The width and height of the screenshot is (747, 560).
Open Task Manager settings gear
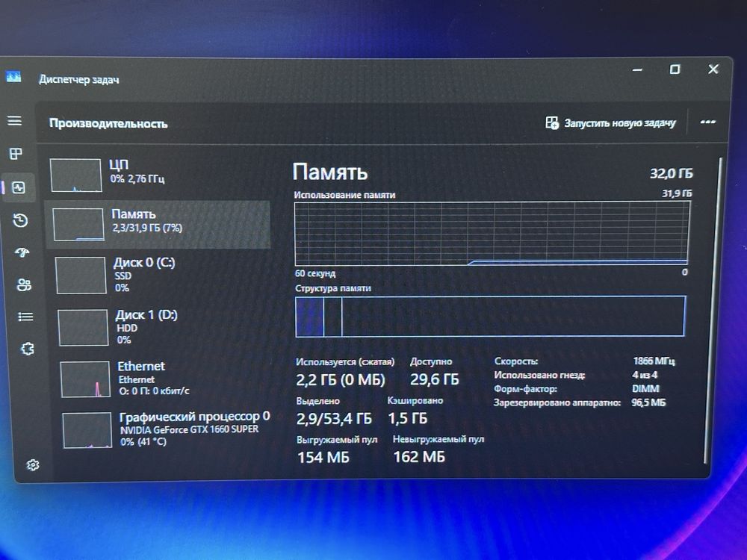(33, 464)
